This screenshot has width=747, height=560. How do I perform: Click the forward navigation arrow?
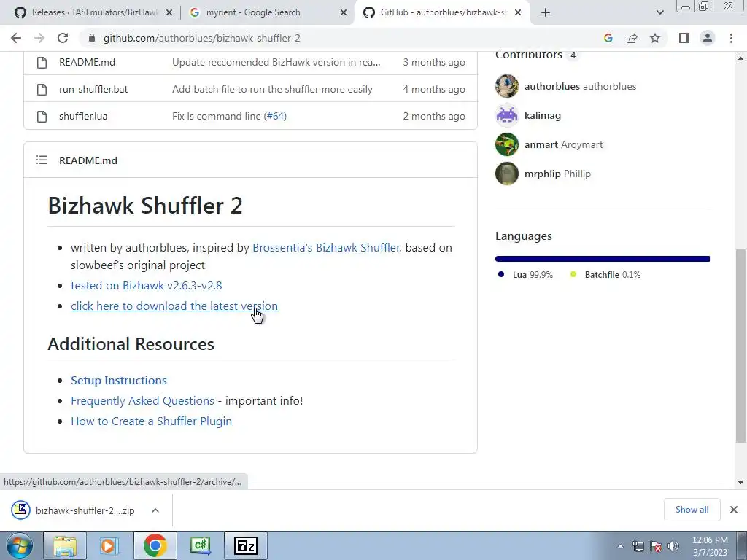[x=39, y=38]
